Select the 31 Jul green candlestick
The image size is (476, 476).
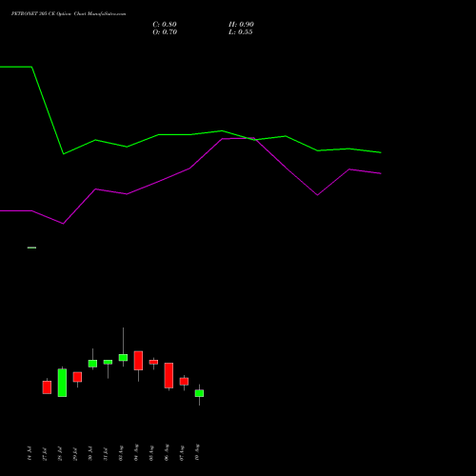tap(108, 362)
